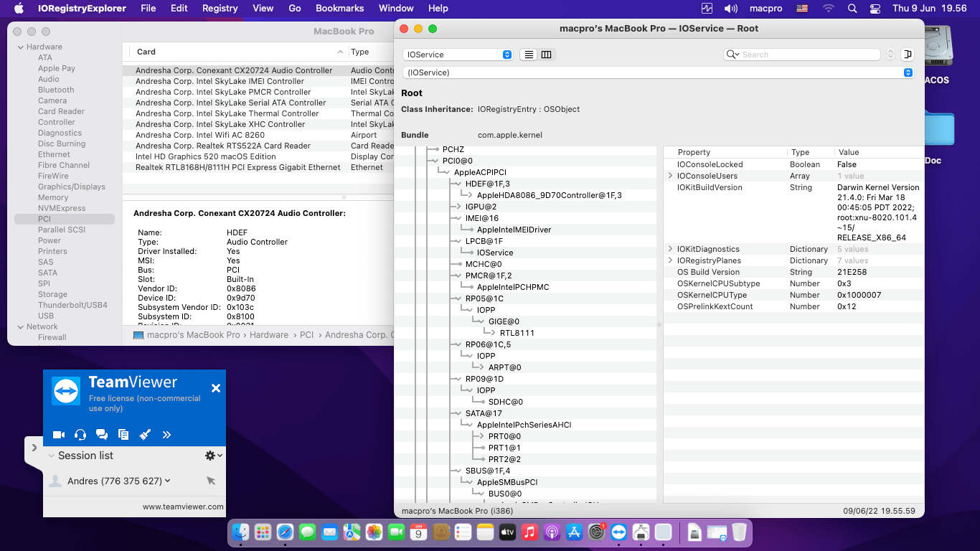This screenshot has width=980, height=551.
Task: Open the Mail app in the Dock
Action: (x=330, y=532)
